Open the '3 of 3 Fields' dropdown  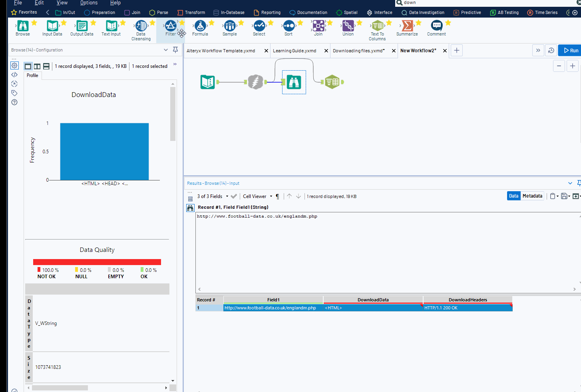click(x=213, y=196)
